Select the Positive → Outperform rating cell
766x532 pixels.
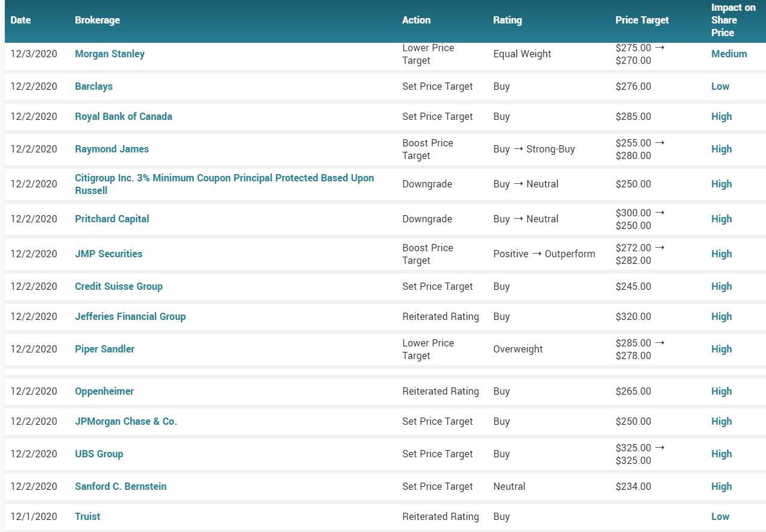544,254
